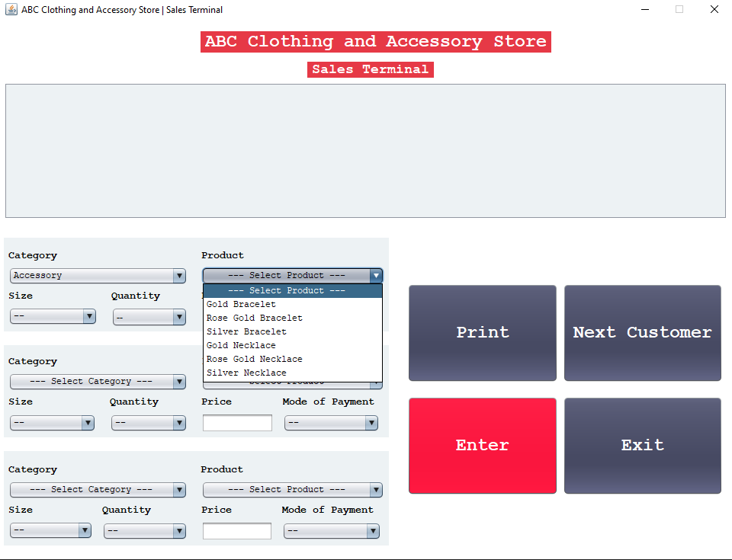Click the third row 'Price' label

pyautogui.click(x=217, y=510)
